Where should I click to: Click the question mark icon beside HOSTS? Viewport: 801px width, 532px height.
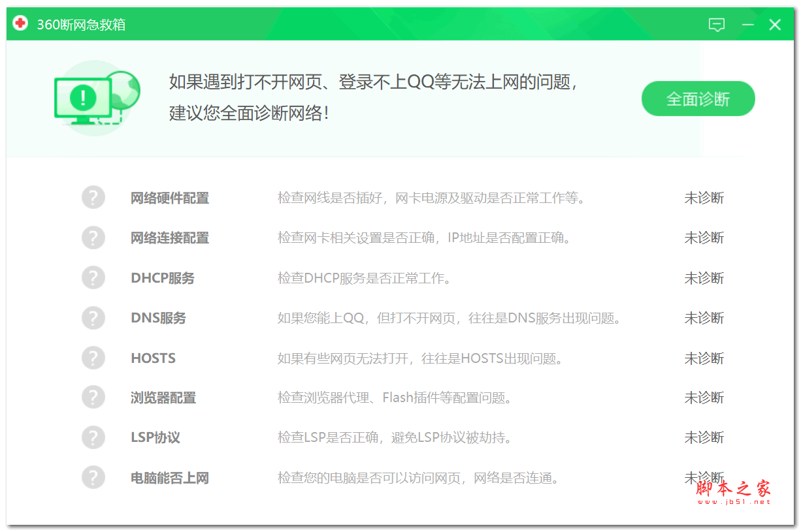tap(93, 358)
